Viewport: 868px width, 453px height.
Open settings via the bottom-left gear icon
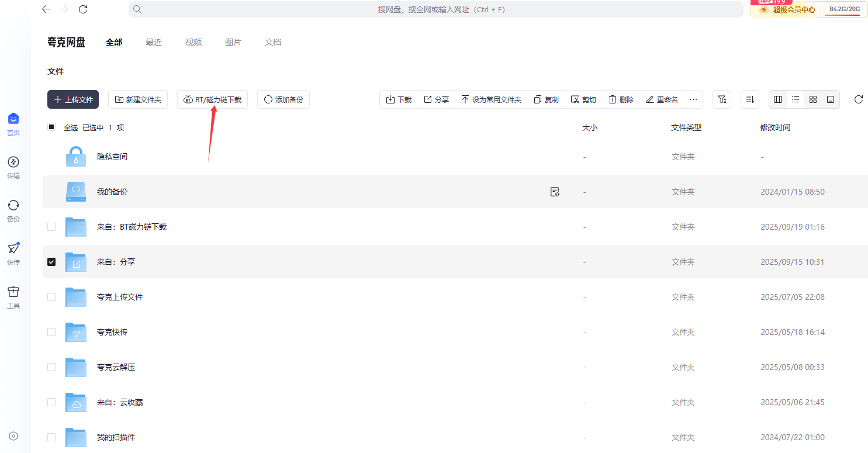[x=13, y=436]
